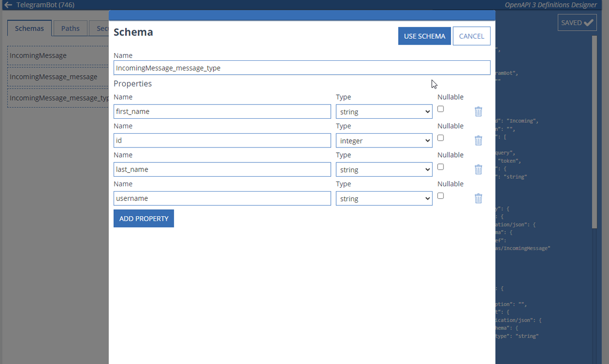Screen dimensions: 609x364
Task: Click the USE SCHEMA button
Action: [x=424, y=36]
